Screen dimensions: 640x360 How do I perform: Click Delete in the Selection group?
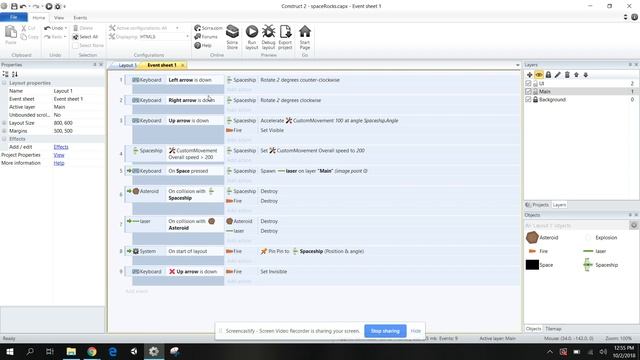pyautogui.click(x=83, y=28)
